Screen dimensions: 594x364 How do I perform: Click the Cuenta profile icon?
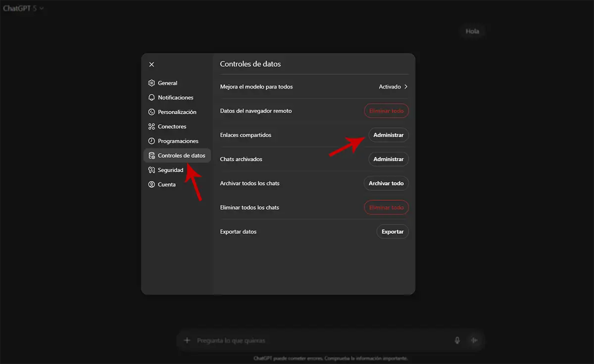151,184
